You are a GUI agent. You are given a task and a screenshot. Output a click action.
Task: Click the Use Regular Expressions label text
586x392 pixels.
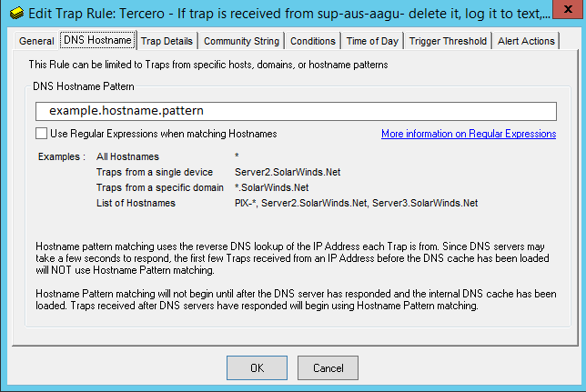coord(164,134)
